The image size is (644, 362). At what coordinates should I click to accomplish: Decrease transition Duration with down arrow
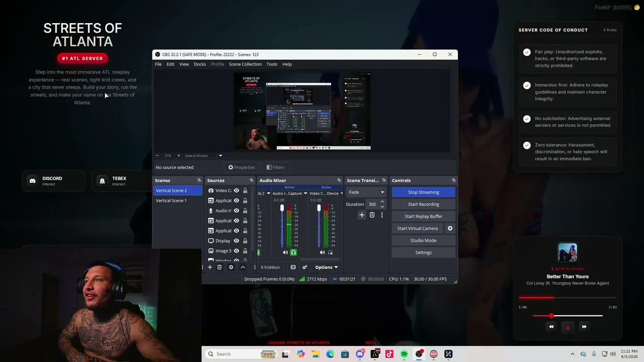[x=382, y=207]
